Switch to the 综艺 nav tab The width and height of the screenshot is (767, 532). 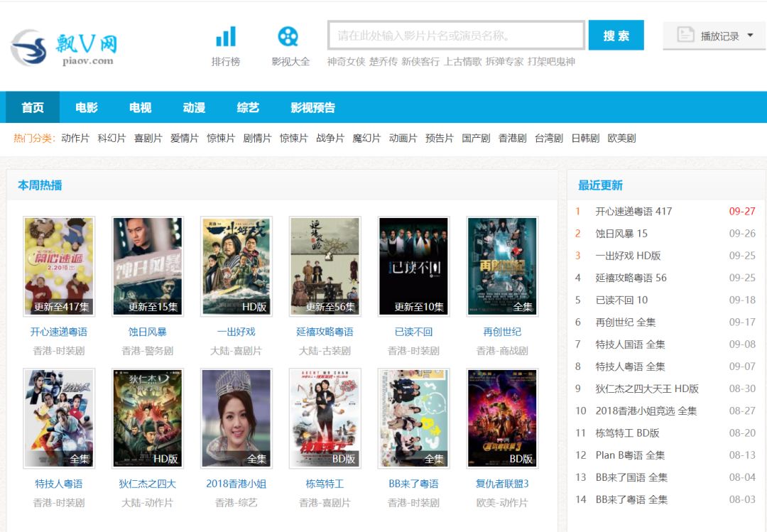tap(248, 107)
